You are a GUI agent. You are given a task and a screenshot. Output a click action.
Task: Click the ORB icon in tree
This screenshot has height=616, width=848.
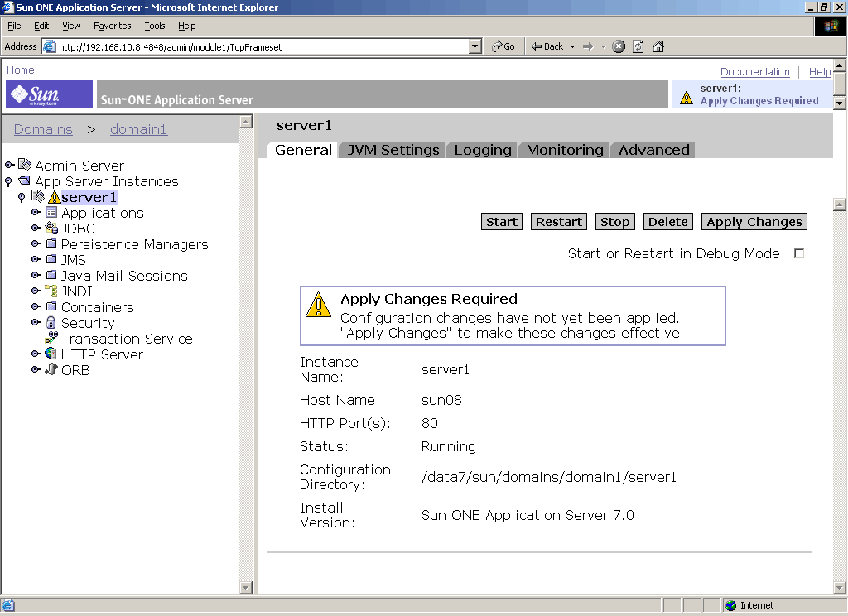pyautogui.click(x=51, y=368)
